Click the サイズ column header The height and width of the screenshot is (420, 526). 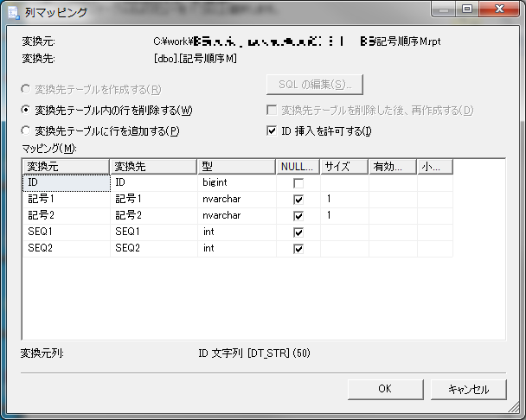[x=344, y=167]
